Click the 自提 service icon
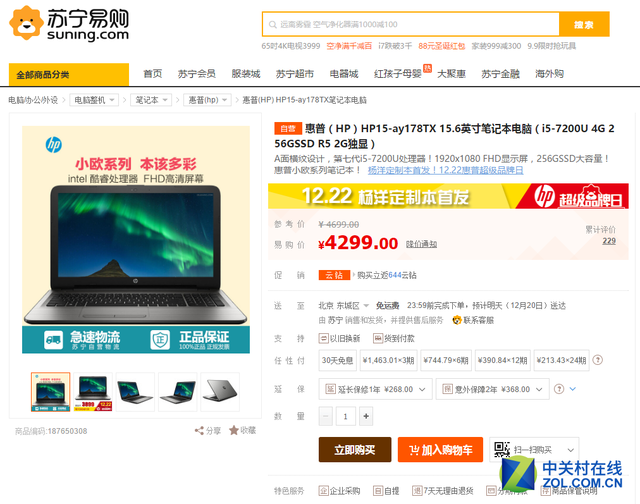Viewport: 640px width, 504px height. [x=378, y=491]
